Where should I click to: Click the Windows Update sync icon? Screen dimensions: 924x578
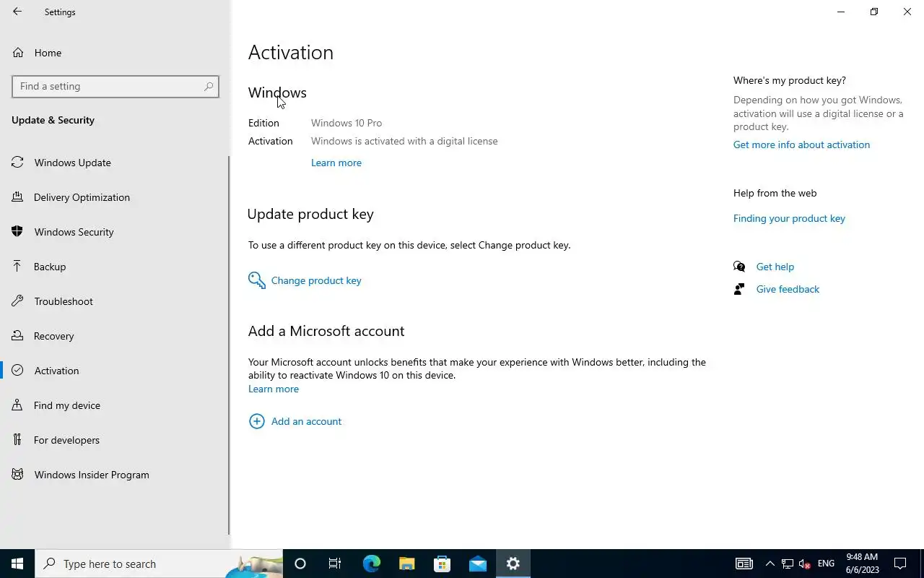(x=17, y=163)
